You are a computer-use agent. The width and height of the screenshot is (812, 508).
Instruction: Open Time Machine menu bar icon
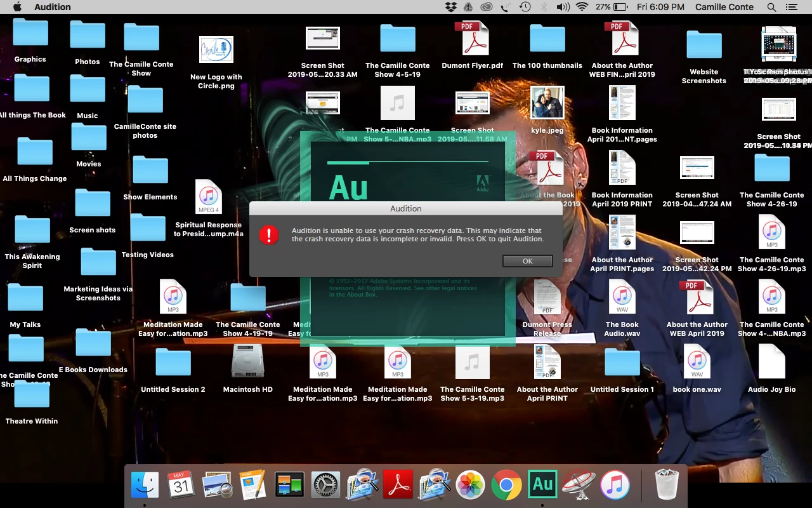525,7
